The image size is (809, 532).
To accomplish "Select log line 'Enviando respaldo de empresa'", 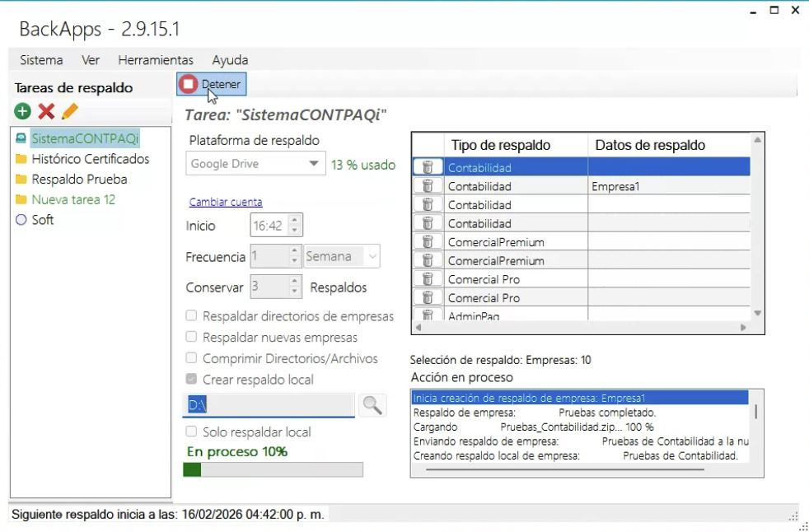I will [580, 441].
